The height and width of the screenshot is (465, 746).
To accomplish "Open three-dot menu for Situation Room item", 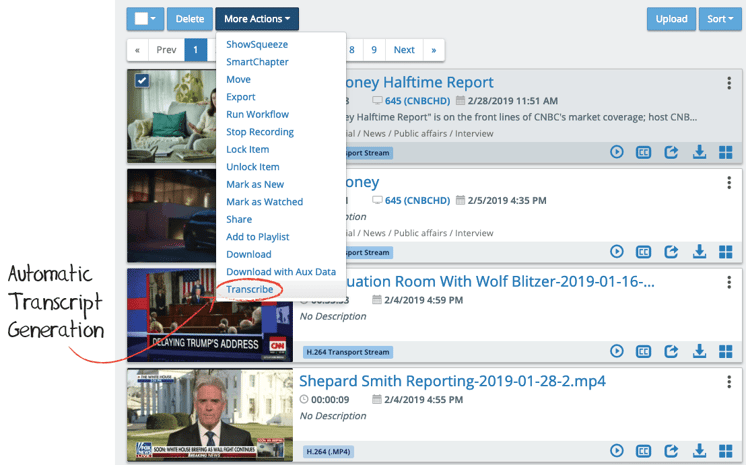I will pyautogui.click(x=730, y=283).
